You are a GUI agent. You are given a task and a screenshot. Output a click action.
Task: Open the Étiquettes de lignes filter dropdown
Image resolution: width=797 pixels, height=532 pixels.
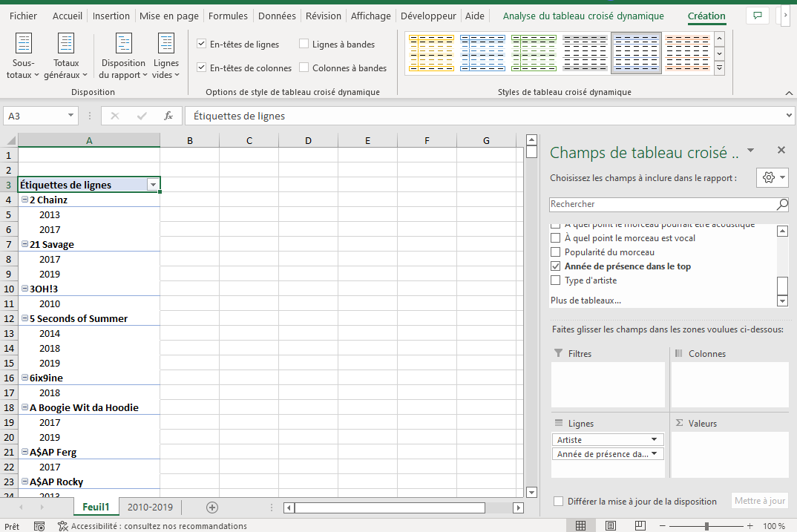pos(153,185)
